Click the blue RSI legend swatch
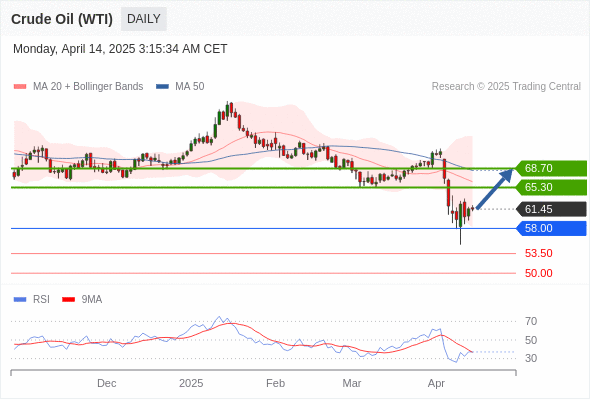The image size is (590, 400). 20,300
